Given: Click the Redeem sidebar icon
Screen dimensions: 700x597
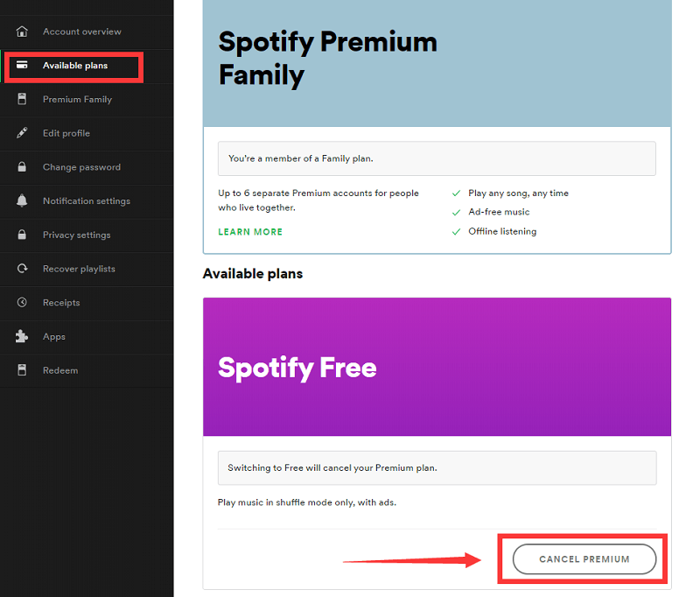Looking at the screenshot, I should 23,370.
